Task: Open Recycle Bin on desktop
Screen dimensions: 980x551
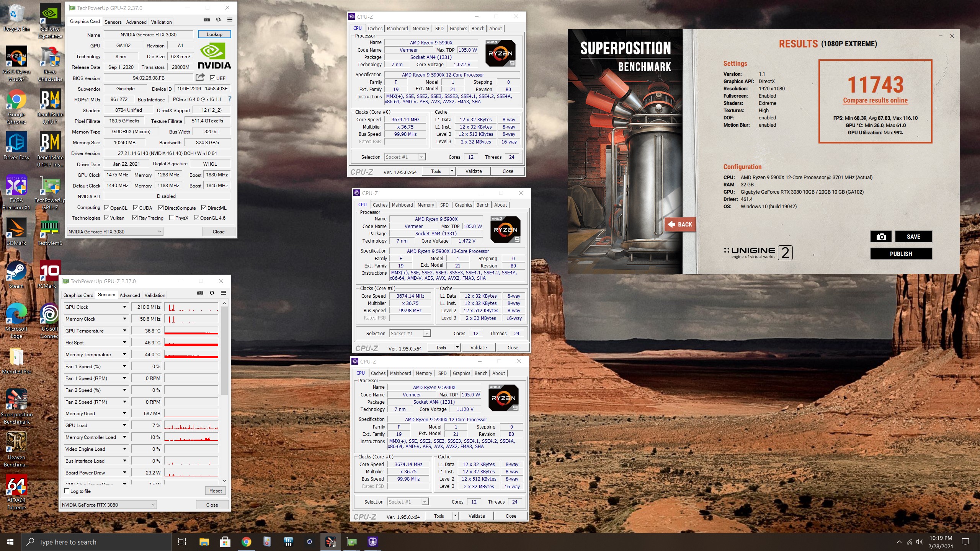Action: pyautogui.click(x=16, y=18)
